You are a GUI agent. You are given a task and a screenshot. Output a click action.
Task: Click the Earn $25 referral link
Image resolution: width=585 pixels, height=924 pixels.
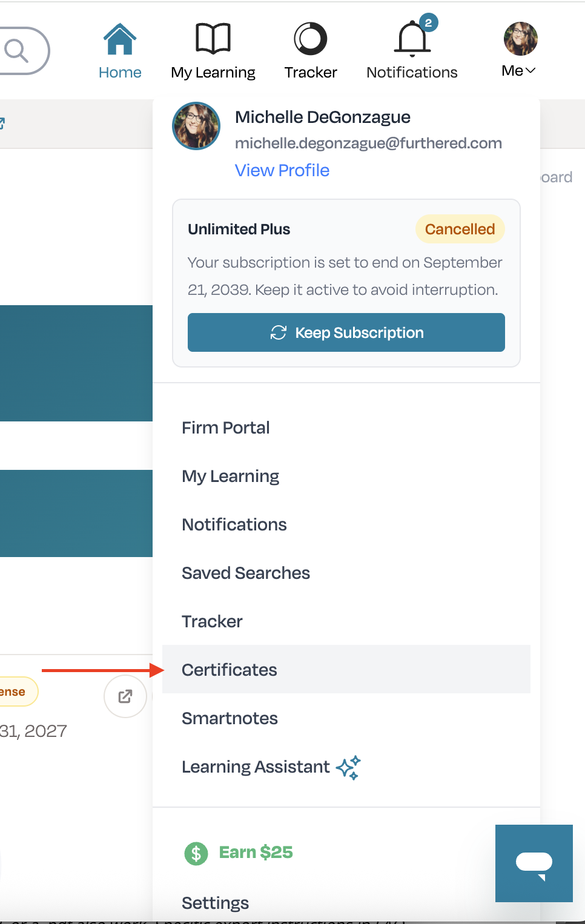pos(256,853)
